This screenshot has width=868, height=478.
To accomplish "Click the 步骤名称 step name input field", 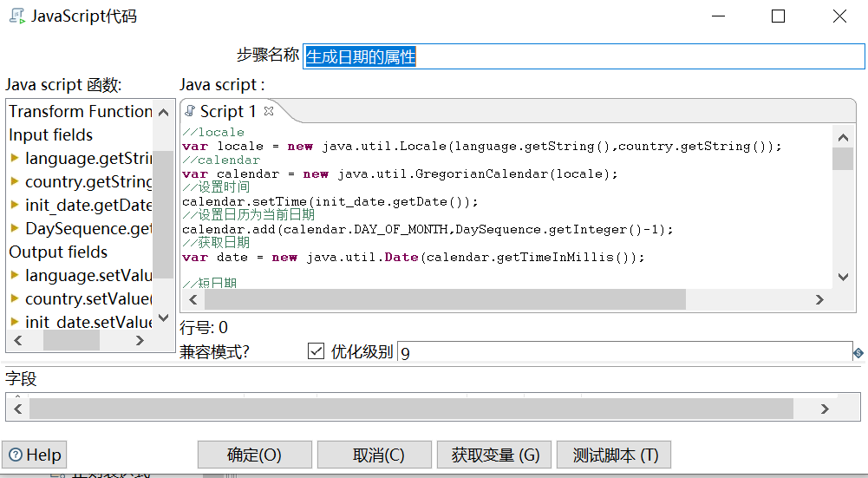I will point(584,56).
